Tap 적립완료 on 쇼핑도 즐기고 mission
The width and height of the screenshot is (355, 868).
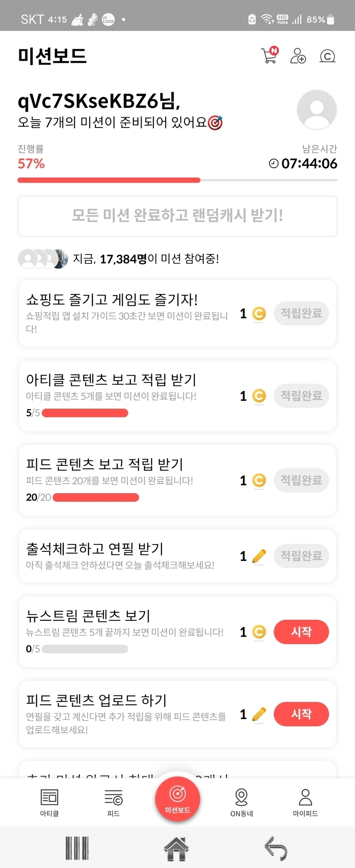pos(301,313)
